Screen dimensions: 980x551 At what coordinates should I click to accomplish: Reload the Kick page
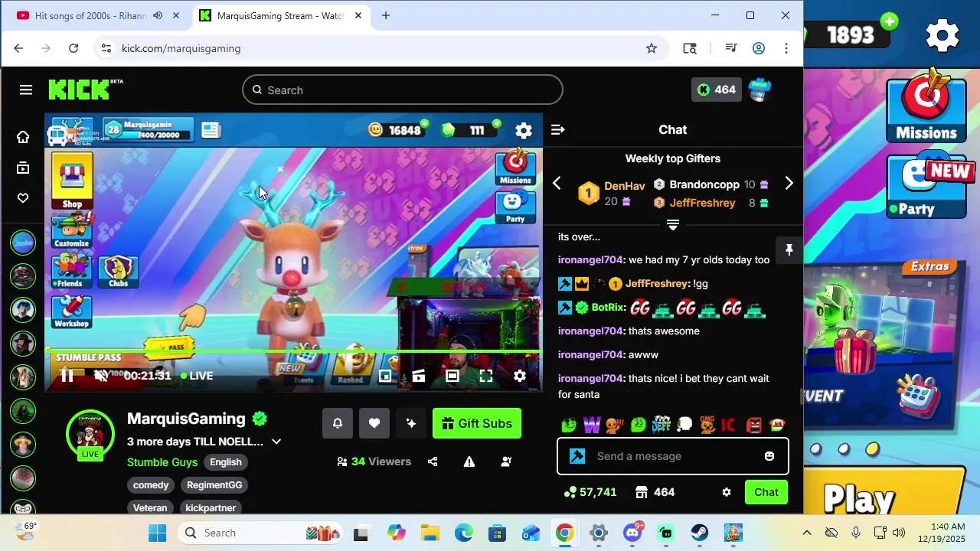click(x=73, y=48)
